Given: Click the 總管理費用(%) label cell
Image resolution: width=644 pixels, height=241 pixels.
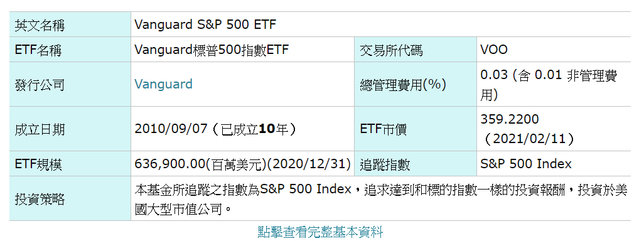Looking at the screenshot, I should [416, 85].
